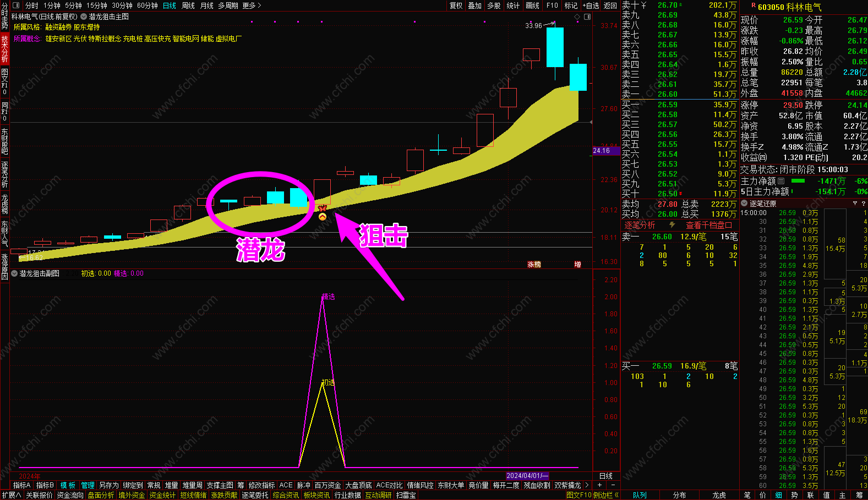Open the 统计 statistics tool
This screenshot has width=868, height=500.
(x=513, y=6)
